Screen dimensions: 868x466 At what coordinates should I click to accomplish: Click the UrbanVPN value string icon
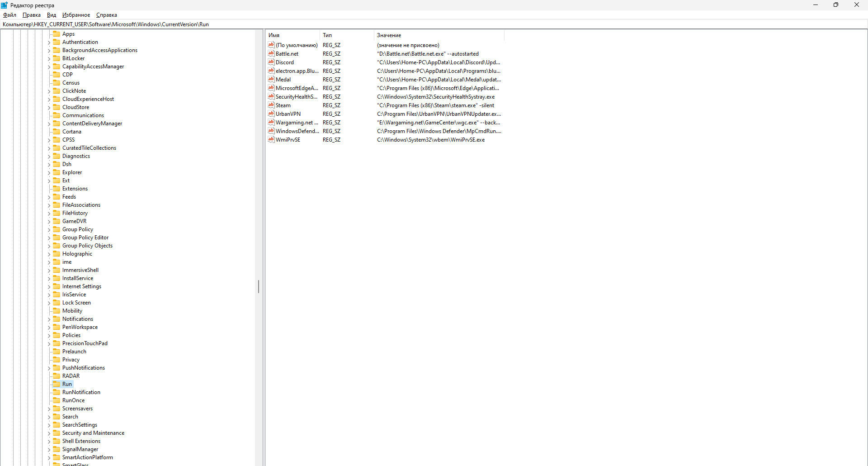click(271, 114)
